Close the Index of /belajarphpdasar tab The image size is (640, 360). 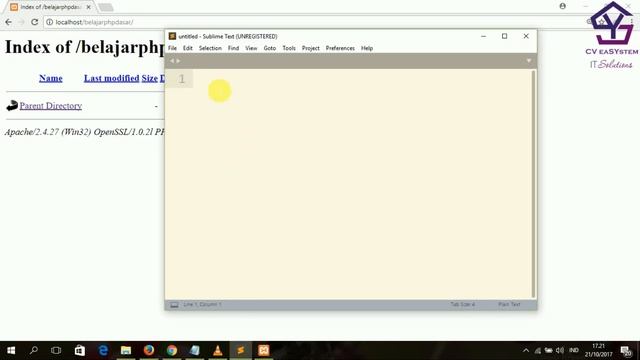click(x=89, y=7)
